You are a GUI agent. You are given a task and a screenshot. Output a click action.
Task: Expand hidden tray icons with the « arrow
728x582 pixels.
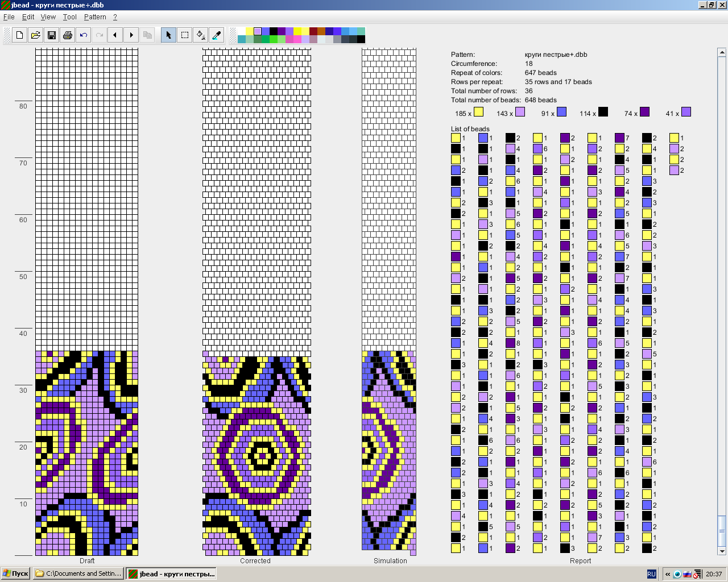(668, 574)
